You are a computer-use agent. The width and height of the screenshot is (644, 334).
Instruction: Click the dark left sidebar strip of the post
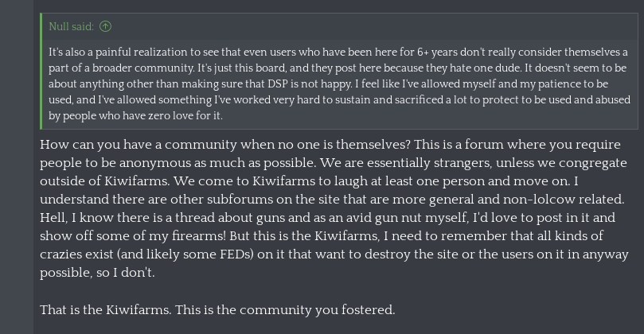17,167
